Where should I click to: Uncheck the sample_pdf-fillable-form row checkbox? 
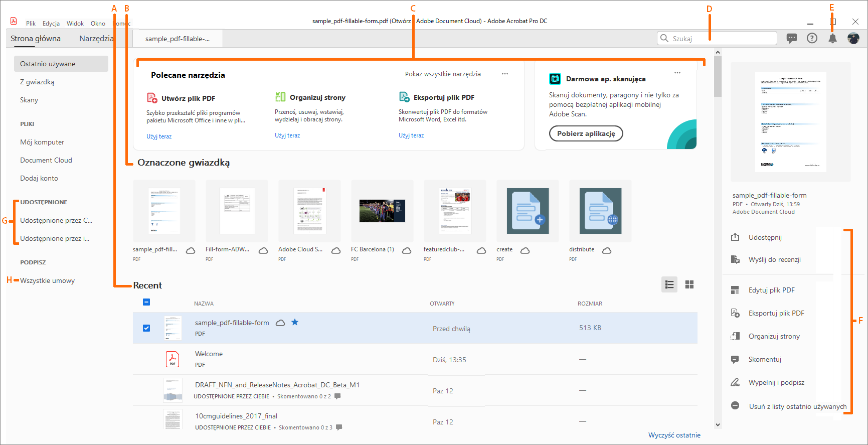click(x=146, y=328)
